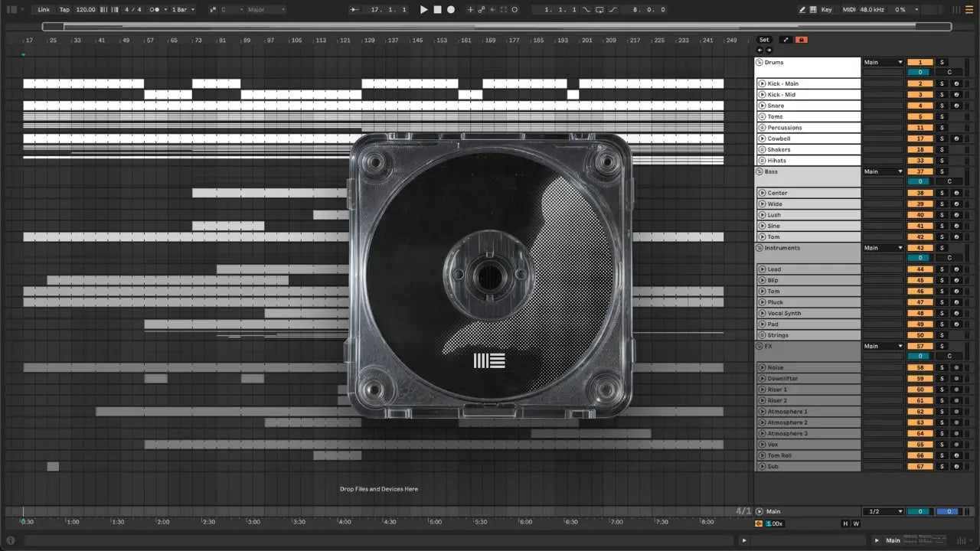Solo the Snare track

tap(942, 106)
